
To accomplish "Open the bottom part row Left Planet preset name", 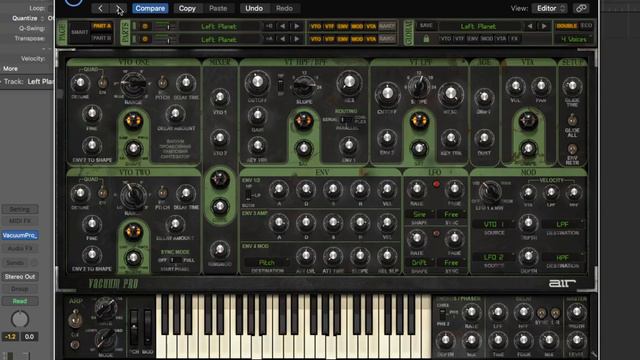I will (219, 39).
